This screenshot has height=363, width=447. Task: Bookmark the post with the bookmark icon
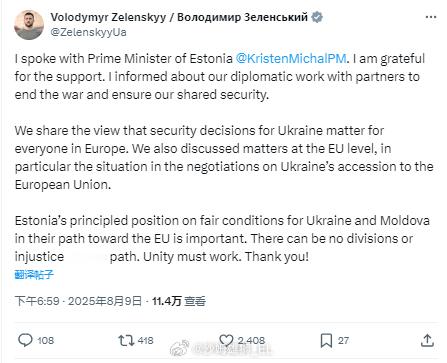point(326,341)
